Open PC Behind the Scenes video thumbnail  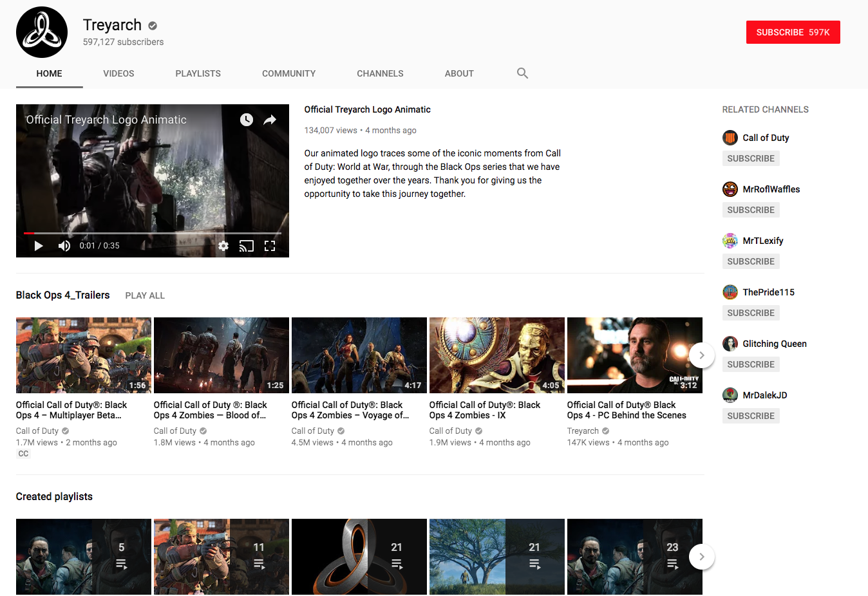click(x=635, y=355)
